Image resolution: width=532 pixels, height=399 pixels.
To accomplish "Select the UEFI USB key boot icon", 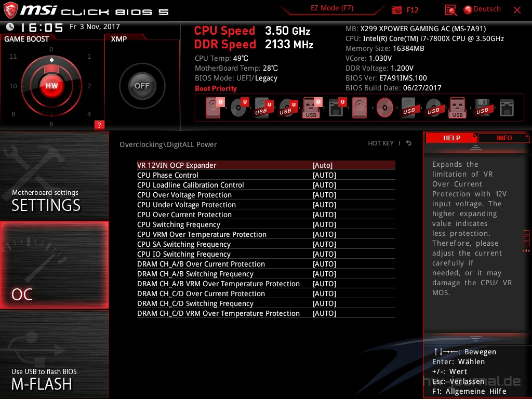I will [312, 108].
